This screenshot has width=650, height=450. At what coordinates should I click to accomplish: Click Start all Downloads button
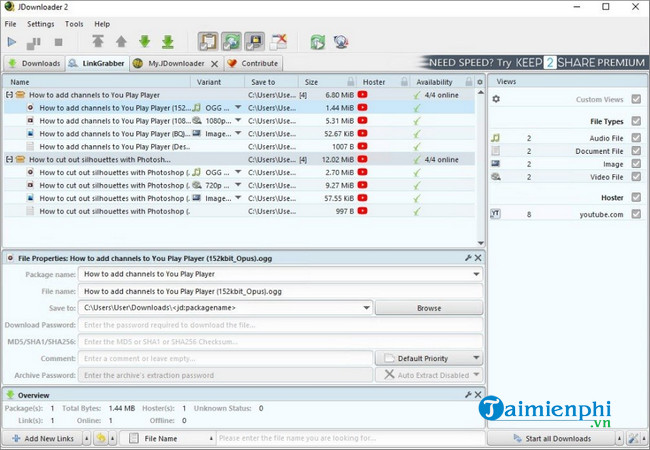point(554,438)
